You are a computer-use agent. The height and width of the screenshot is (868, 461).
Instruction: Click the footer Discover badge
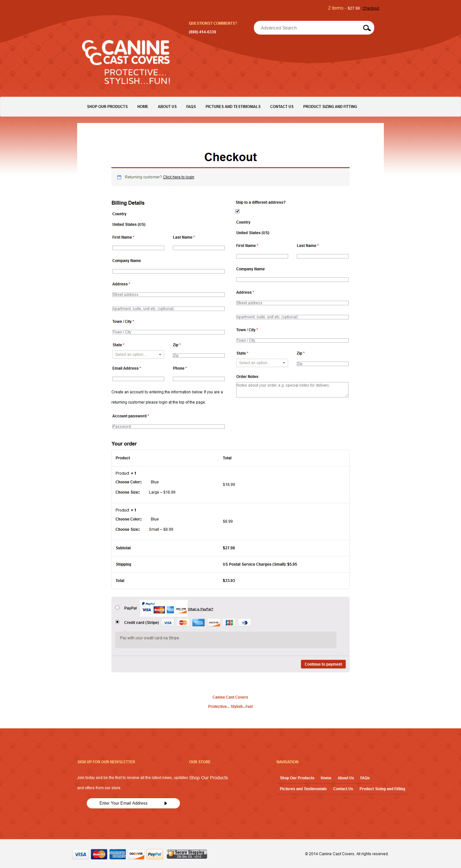click(x=136, y=854)
